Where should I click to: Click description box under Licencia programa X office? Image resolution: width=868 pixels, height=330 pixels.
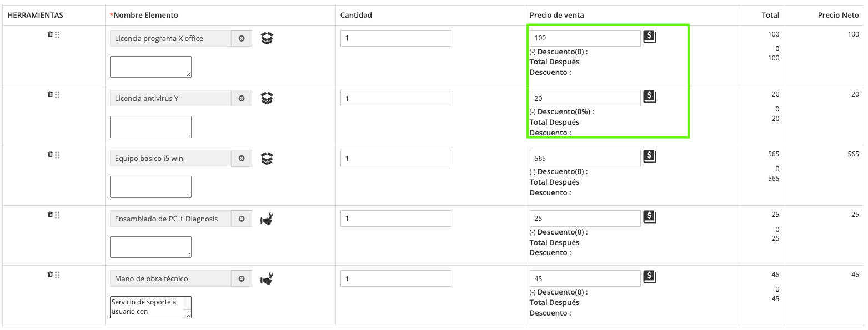150,67
